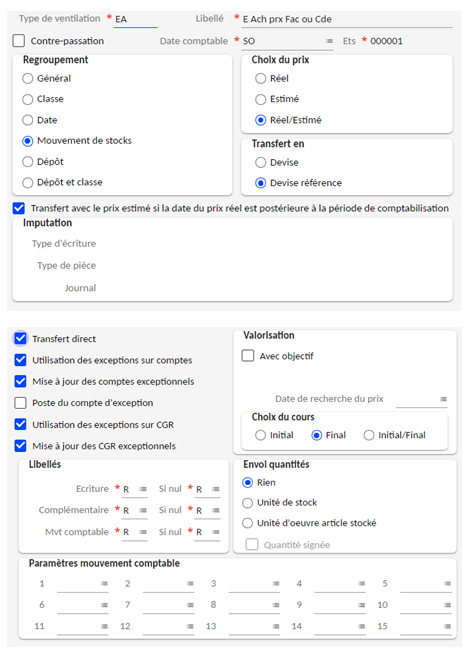Open Si nul list beside Ecriture

click(216, 489)
